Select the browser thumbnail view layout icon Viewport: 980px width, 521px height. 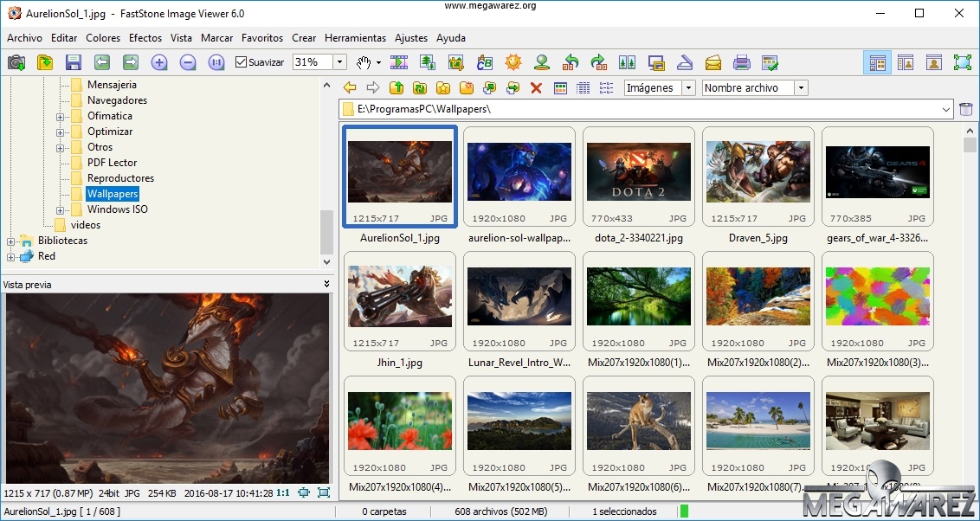[x=878, y=62]
